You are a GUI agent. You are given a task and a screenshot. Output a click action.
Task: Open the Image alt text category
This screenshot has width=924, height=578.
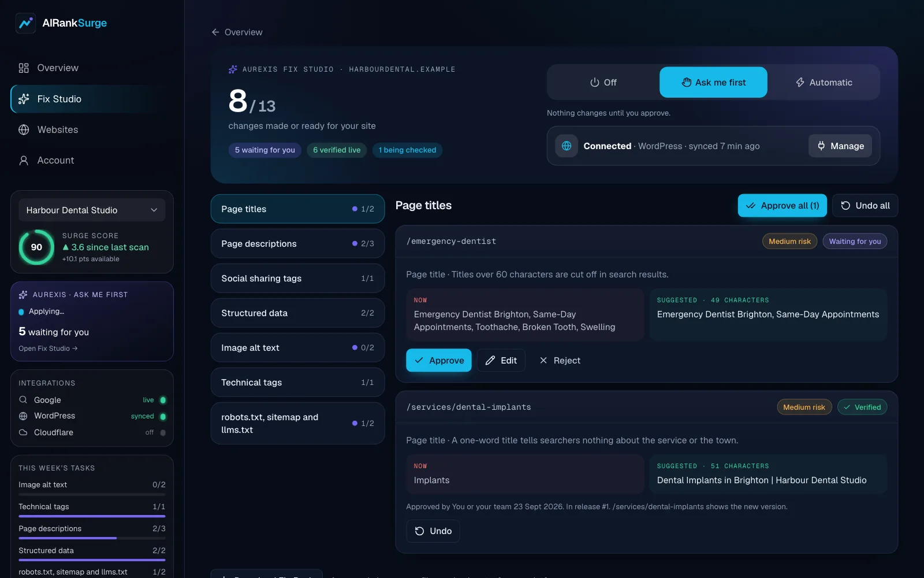tap(297, 348)
